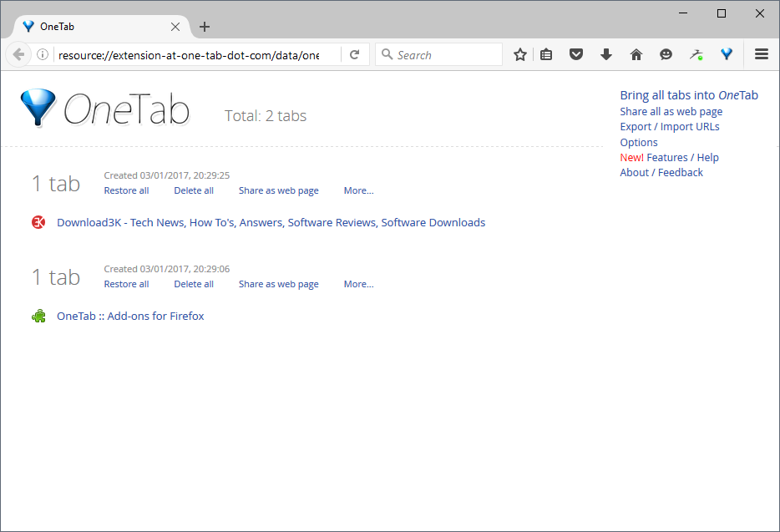Click the developer tools icon with green dot

click(696, 54)
